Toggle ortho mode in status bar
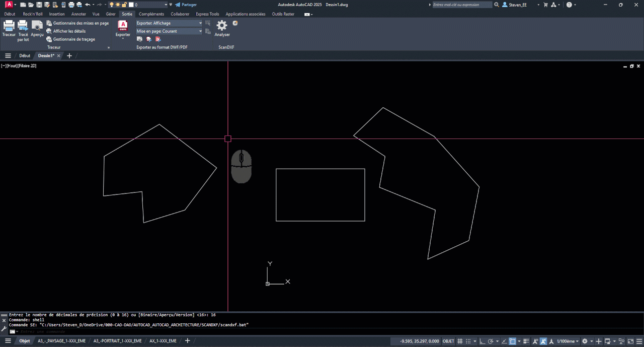The width and height of the screenshot is (644, 347). click(x=482, y=341)
